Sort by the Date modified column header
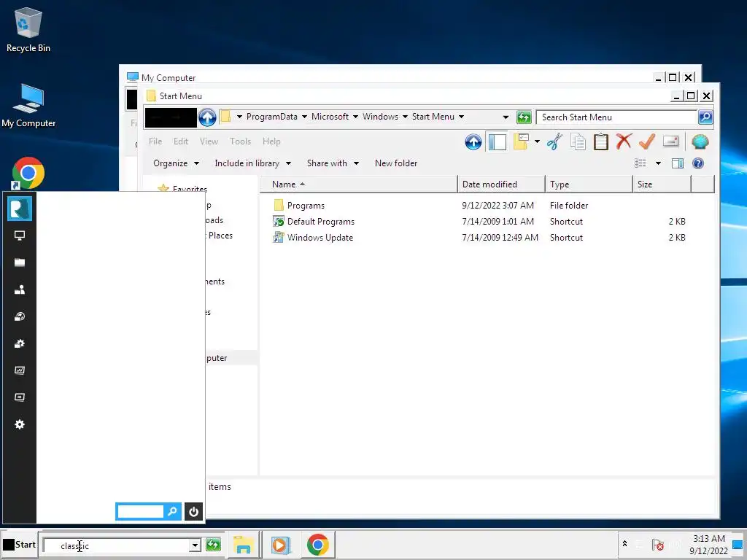Image resolution: width=747 pixels, height=560 pixels. [x=501, y=184]
